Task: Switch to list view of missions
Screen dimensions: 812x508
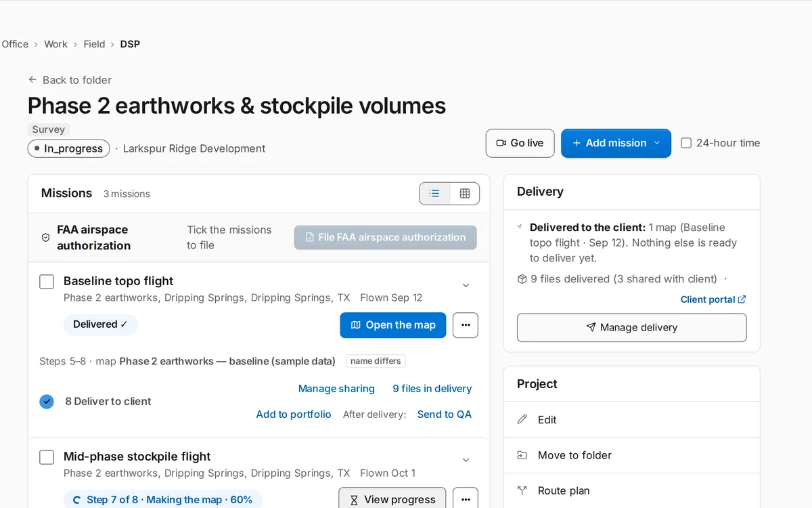Action: (434, 194)
